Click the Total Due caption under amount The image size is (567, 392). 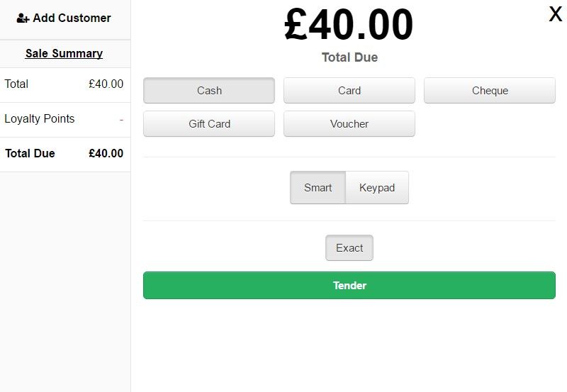pyautogui.click(x=349, y=57)
